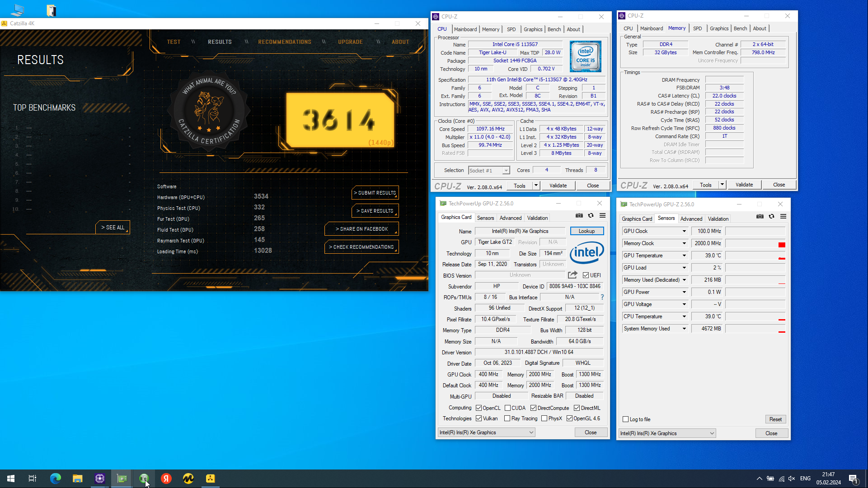Enable Log to file checkbox
This screenshot has height=488, width=868.
(x=626, y=419)
